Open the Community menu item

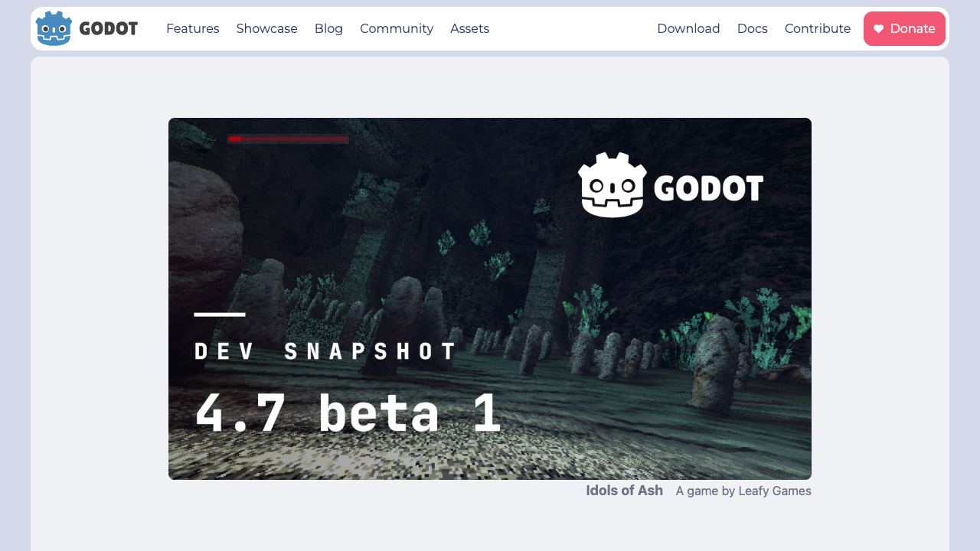click(397, 28)
